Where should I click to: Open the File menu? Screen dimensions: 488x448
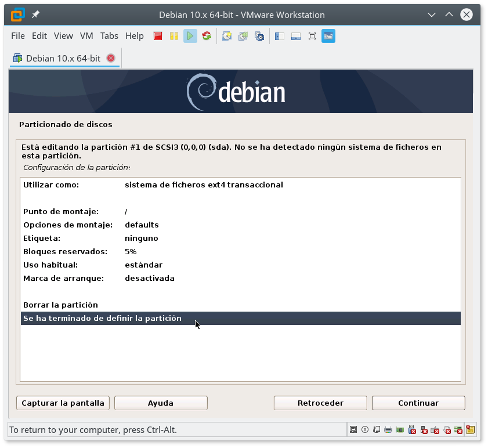tap(18, 36)
